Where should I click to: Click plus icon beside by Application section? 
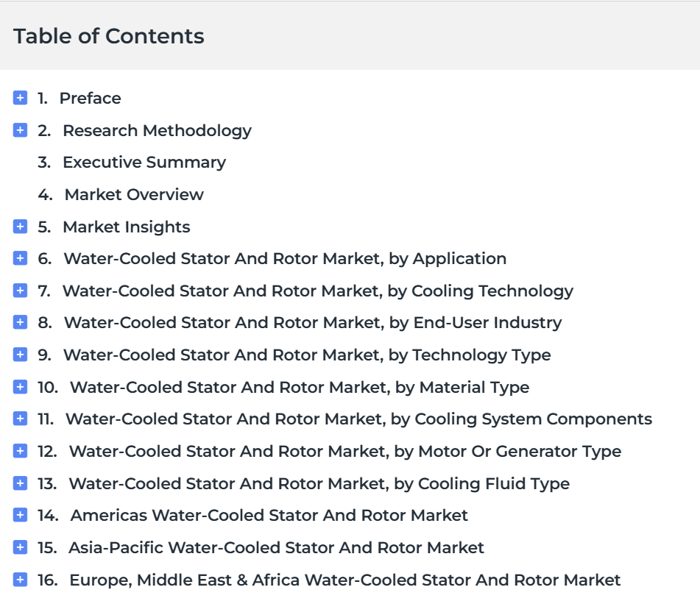(x=20, y=258)
